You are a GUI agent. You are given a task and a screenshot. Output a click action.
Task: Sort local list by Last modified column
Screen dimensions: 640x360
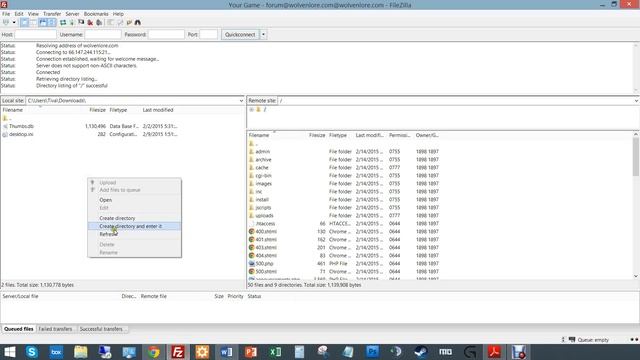[x=158, y=110]
